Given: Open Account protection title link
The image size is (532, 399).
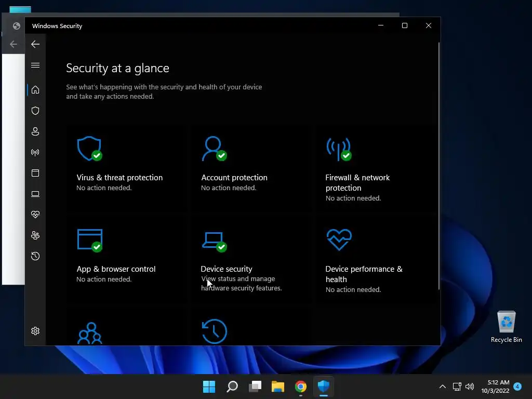Looking at the screenshot, I should tap(234, 178).
